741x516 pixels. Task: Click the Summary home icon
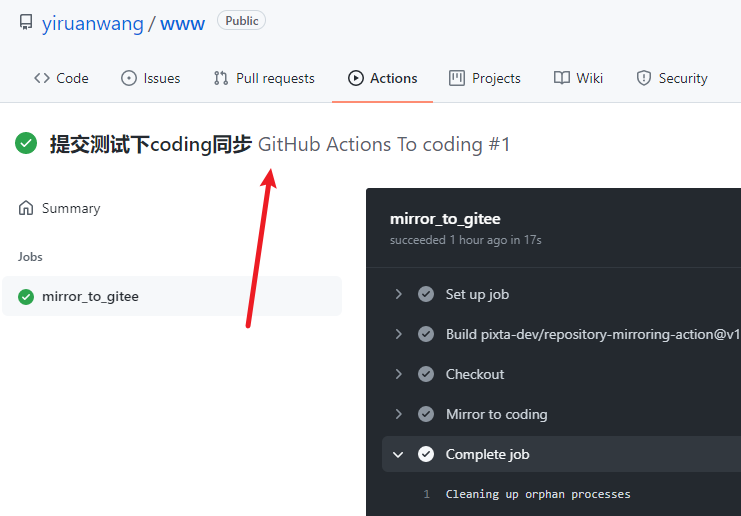click(26, 208)
